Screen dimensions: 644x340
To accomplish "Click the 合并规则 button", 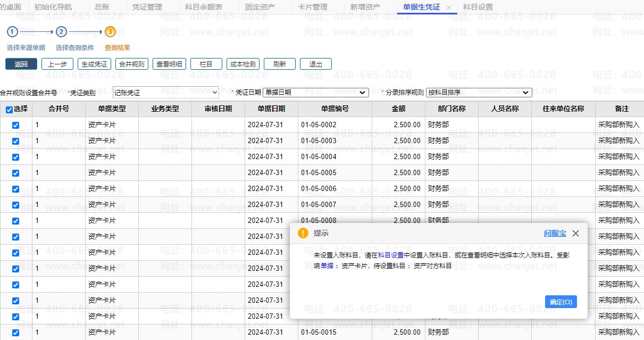I will click(x=131, y=64).
